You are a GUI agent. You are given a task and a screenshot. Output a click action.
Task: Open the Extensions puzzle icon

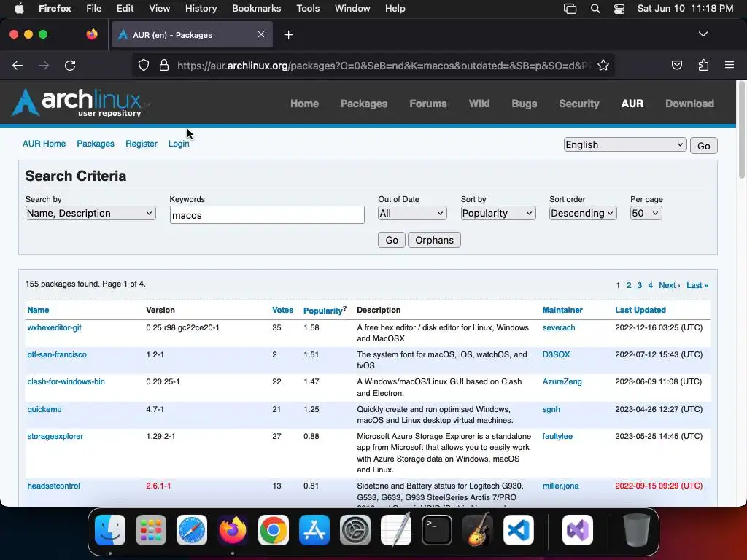703,65
